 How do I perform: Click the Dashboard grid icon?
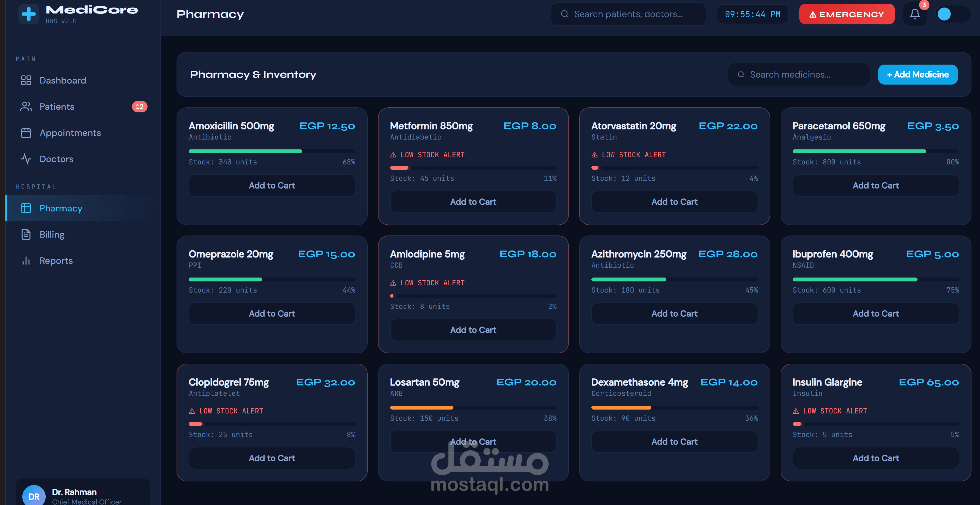click(x=26, y=80)
